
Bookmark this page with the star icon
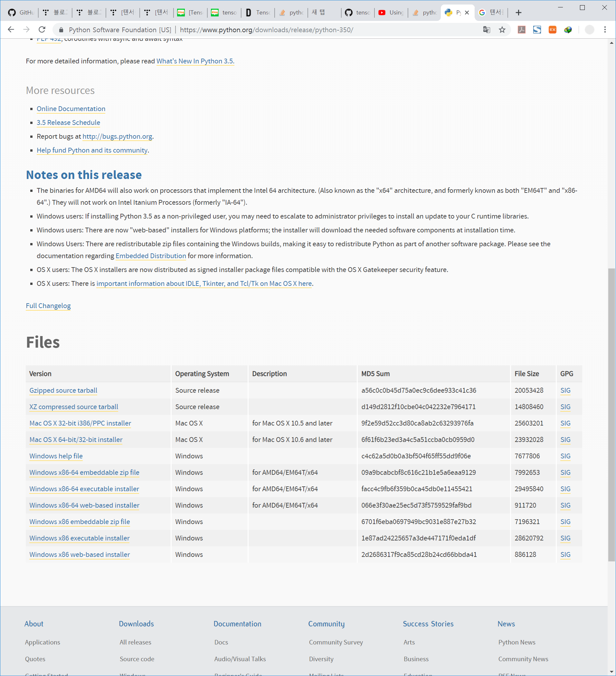502,30
